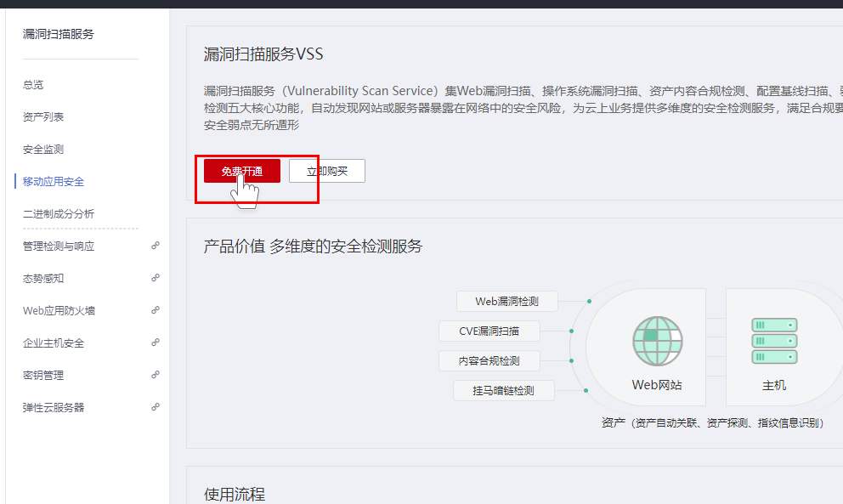Screen dimensions: 843x504
Task: Click the Web漏洞检测 label box
Action: [507, 301]
